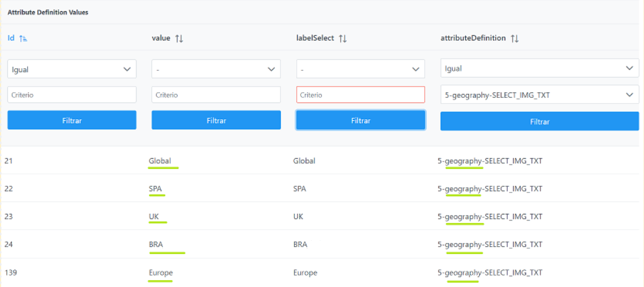Click the 'UK' value in row 23
Image resolution: width=644 pixels, height=287 pixels.
153,217
